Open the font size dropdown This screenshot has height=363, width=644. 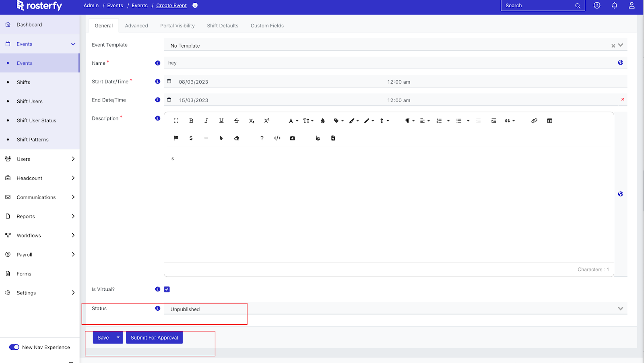(308, 121)
